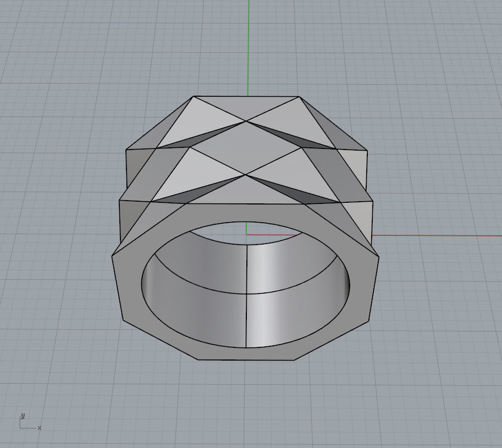Viewport: 502px width, 448px height.
Task: Click the red X axis line
Action: click(x=437, y=236)
